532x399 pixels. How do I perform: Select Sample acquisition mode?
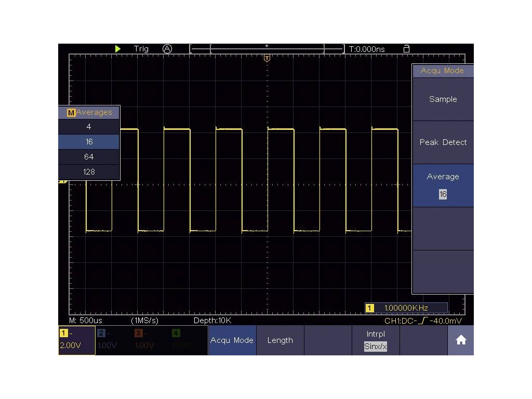point(443,99)
